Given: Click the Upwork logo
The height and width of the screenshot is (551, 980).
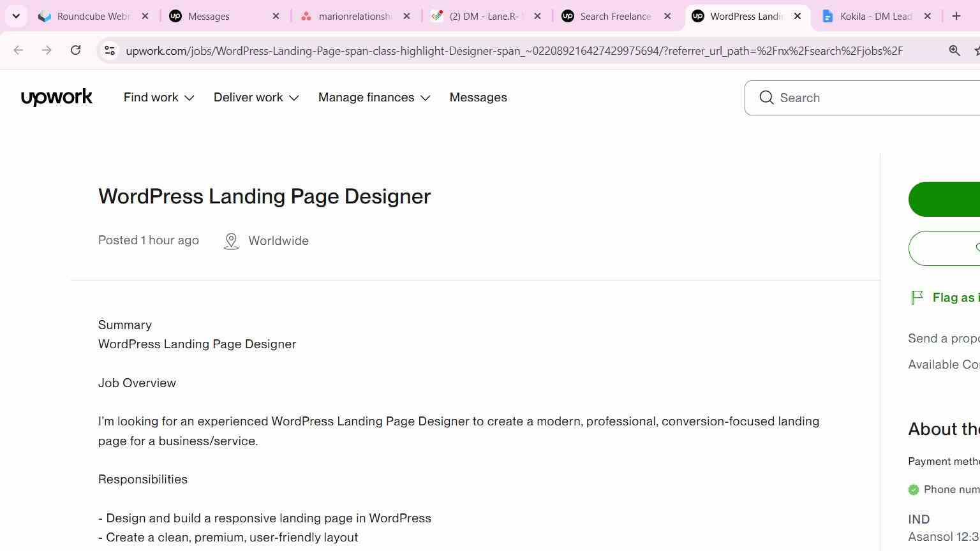Looking at the screenshot, I should pyautogui.click(x=57, y=98).
